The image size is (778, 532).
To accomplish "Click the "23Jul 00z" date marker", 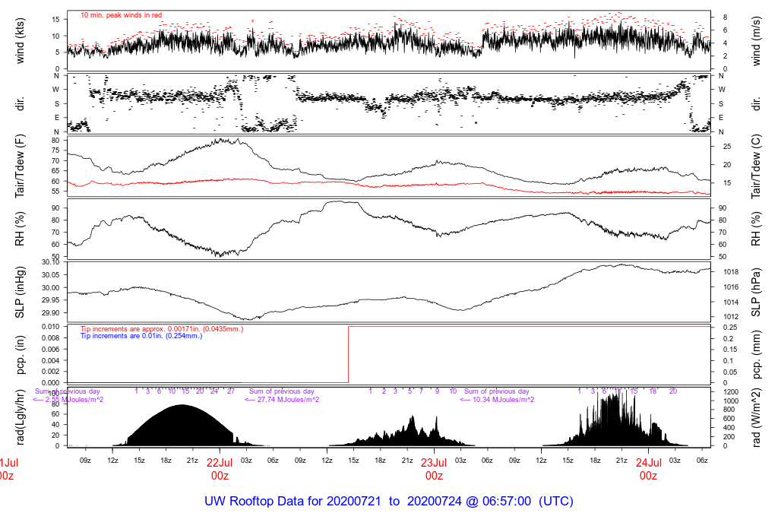I will pos(434,469).
